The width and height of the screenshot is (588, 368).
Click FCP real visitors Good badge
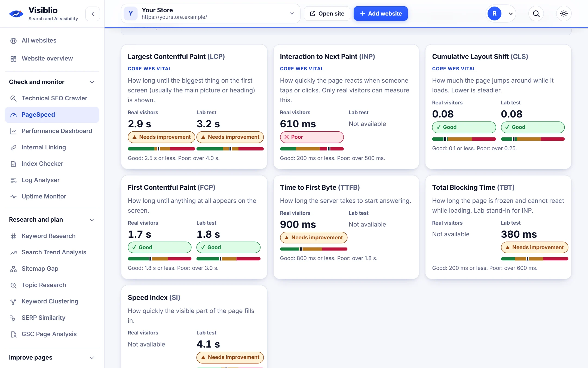coord(160,248)
